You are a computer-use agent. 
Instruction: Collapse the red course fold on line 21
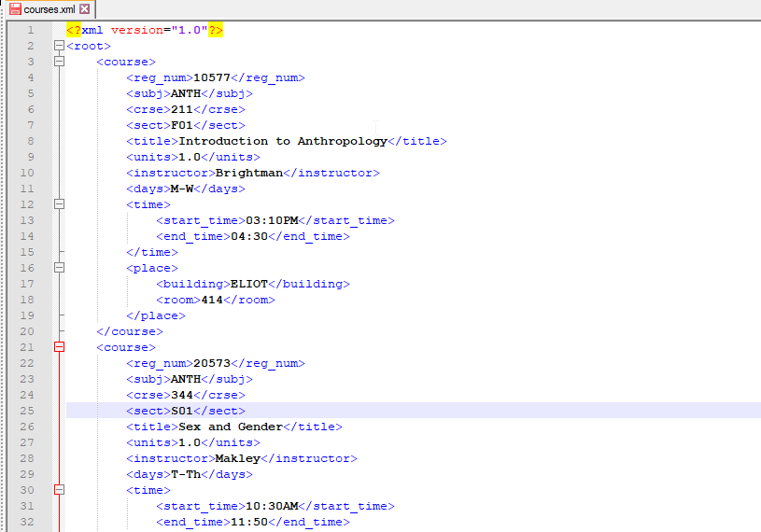coord(59,347)
